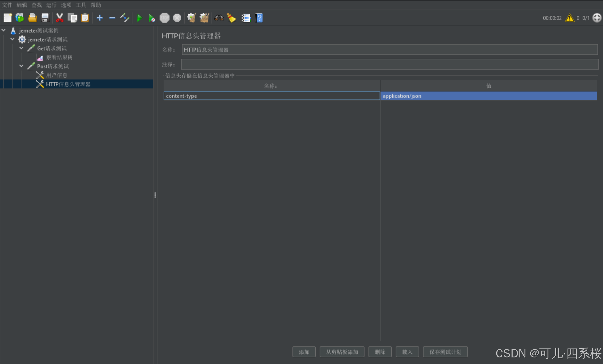Screen dimensions: 603x364
Task: Click the Save floppy disk icon
Action: point(45,18)
